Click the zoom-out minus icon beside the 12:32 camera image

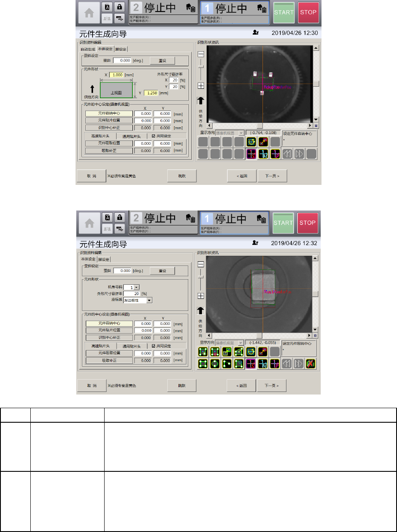click(x=201, y=264)
